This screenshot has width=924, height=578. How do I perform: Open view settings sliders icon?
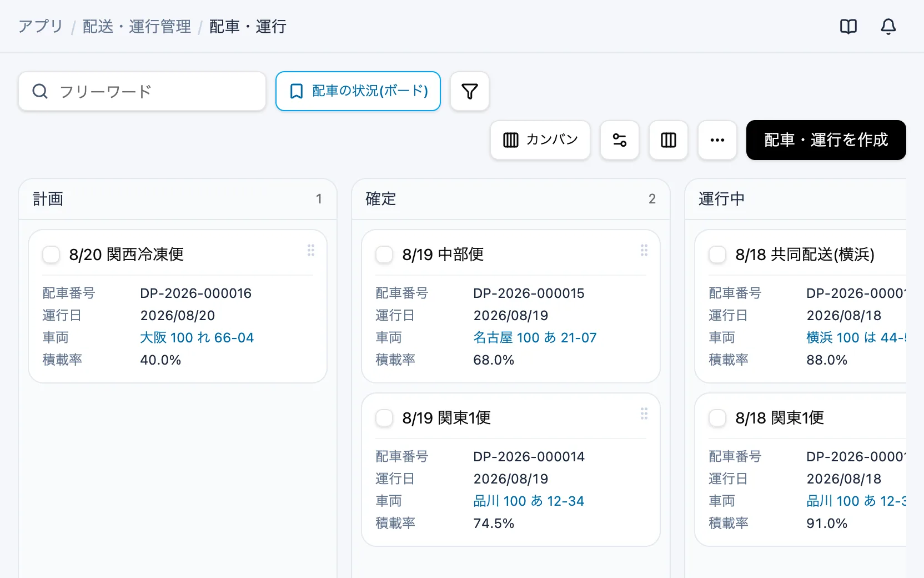pyautogui.click(x=620, y=140)
